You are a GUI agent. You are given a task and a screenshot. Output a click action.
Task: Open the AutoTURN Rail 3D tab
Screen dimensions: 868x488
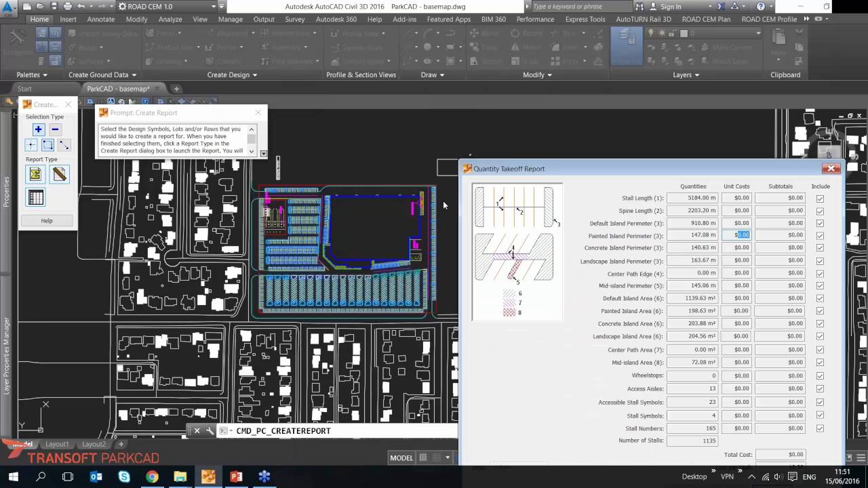coord(644,19)
